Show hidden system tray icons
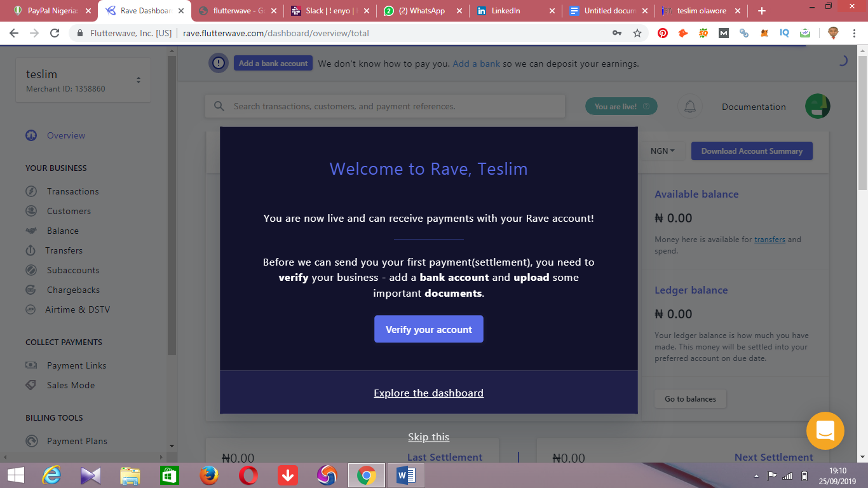 point(756,475)
